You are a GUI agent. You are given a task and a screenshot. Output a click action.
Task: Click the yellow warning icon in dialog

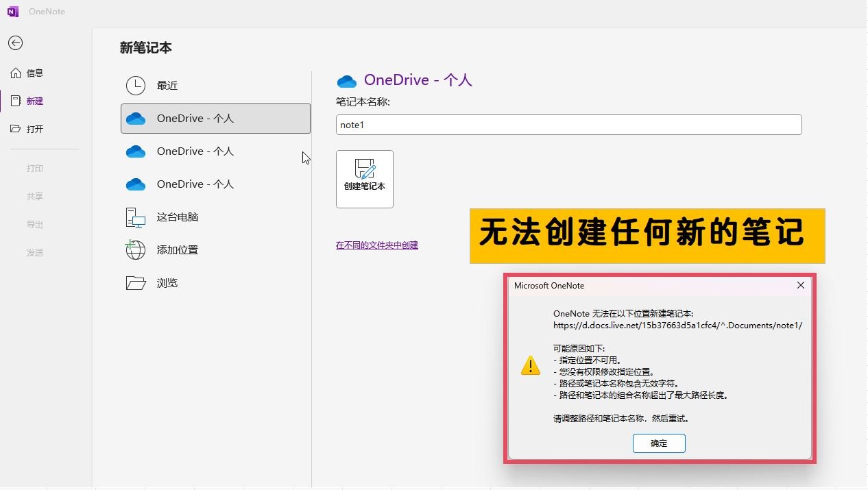click(x=531, y=365)
